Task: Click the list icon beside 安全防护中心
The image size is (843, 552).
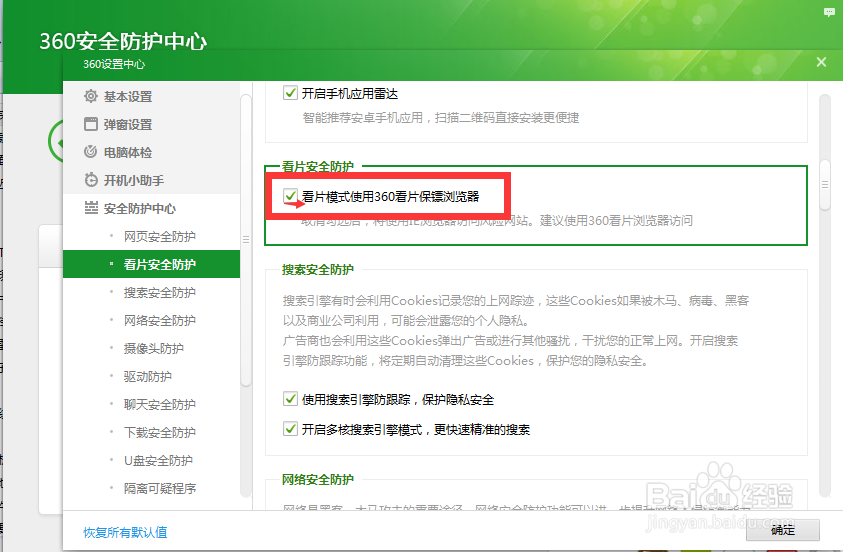Action: [91, 208]
